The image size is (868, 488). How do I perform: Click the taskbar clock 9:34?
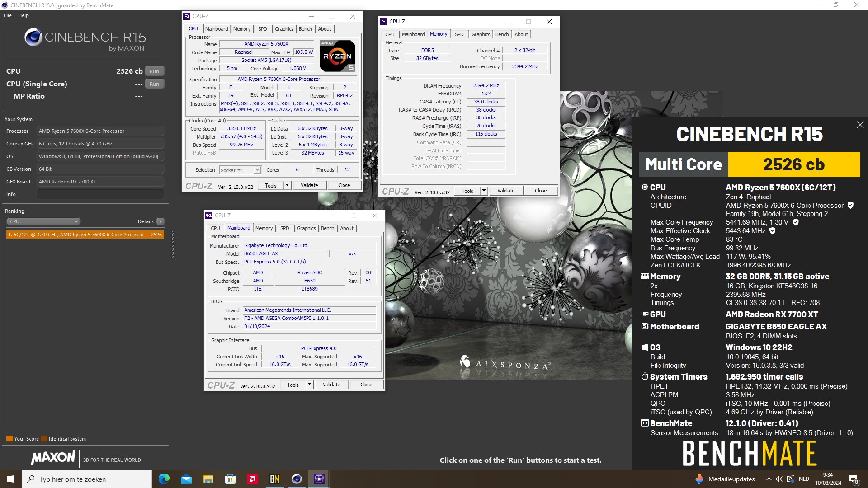828,479
